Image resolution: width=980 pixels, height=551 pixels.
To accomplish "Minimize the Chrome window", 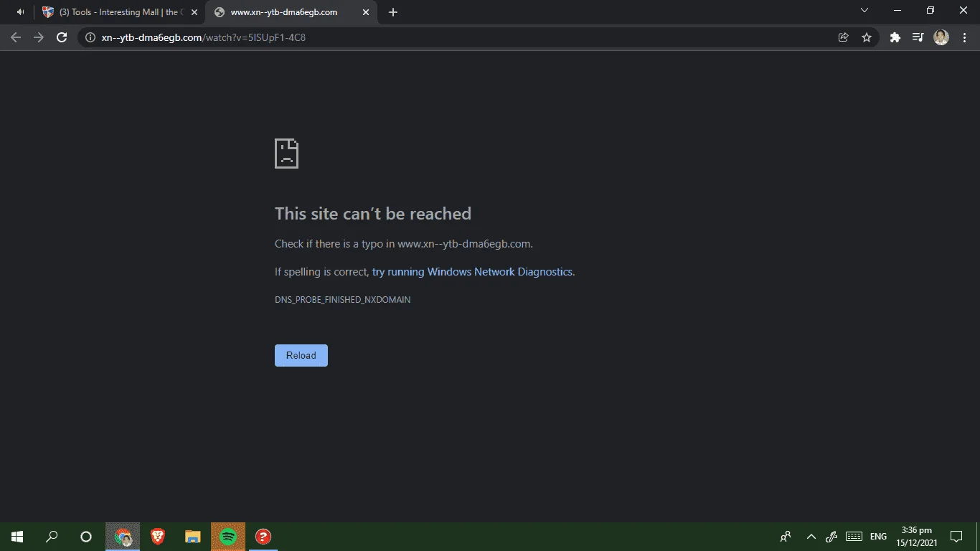I will point(897,11).
